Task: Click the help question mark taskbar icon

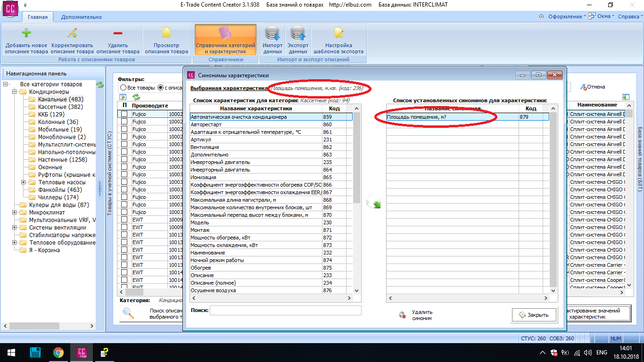Action: [105, 353]
